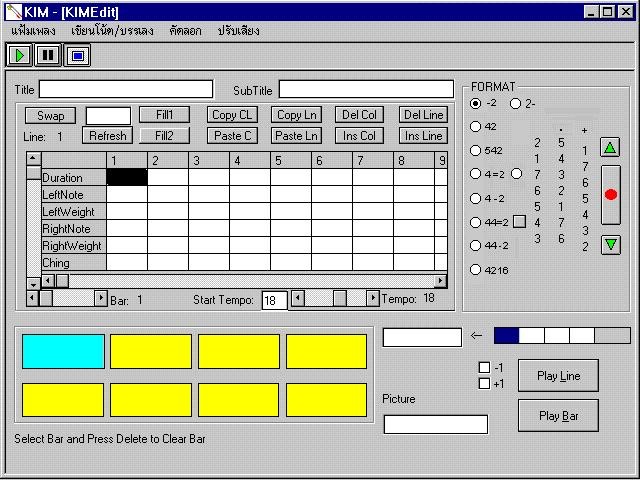Tick the +1 checkbox
This screenshot has width=640, height=480.
[484, 383]
